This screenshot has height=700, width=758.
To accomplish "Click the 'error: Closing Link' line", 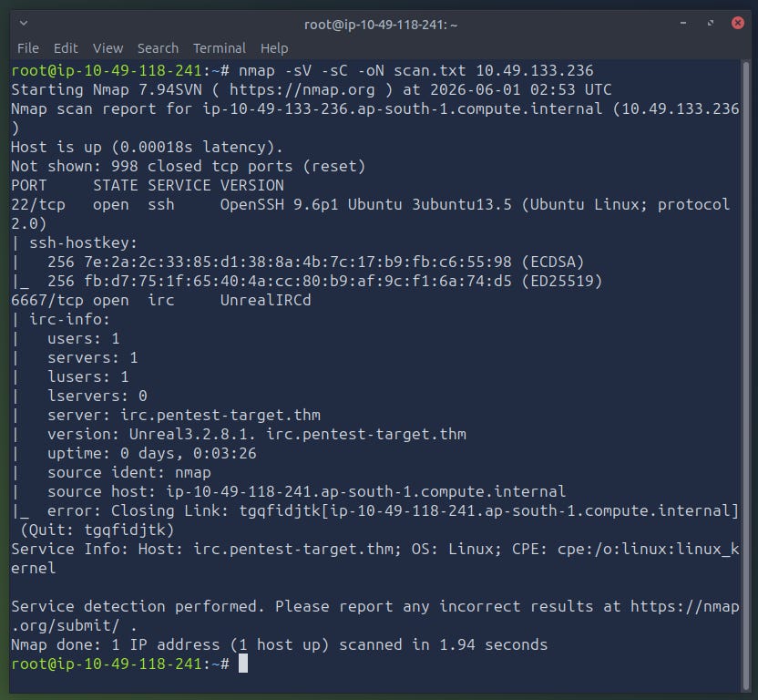I will (x=375, y=510).
